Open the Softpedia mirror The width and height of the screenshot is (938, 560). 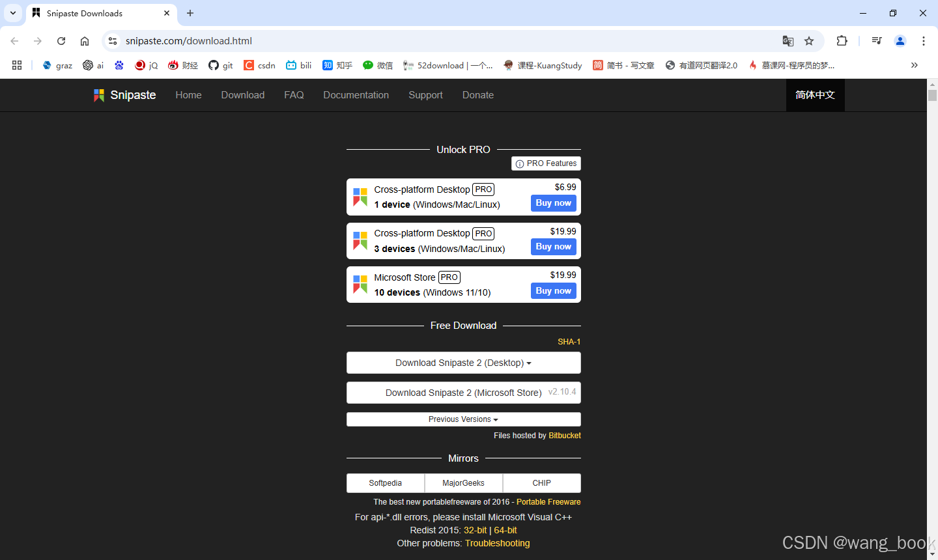click(x=386, y=483)
